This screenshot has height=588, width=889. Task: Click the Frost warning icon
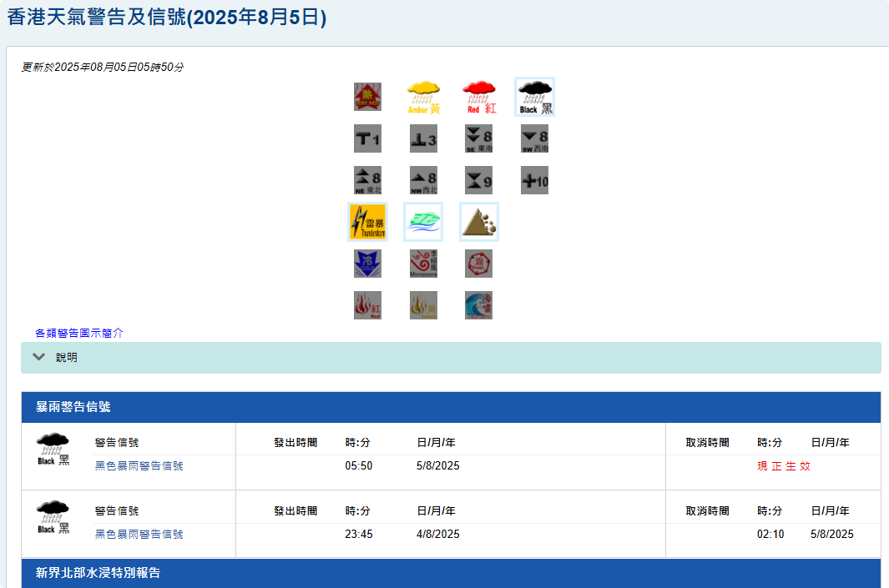tap(479, 264)
